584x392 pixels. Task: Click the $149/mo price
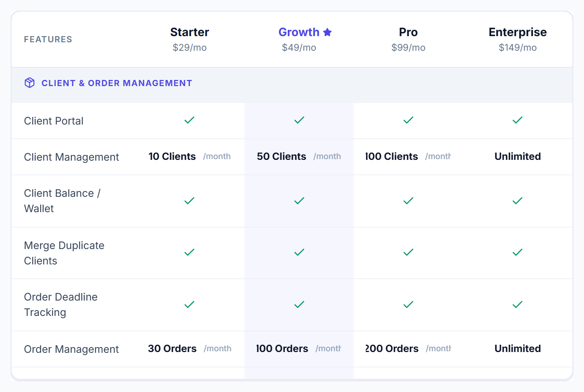518,48
